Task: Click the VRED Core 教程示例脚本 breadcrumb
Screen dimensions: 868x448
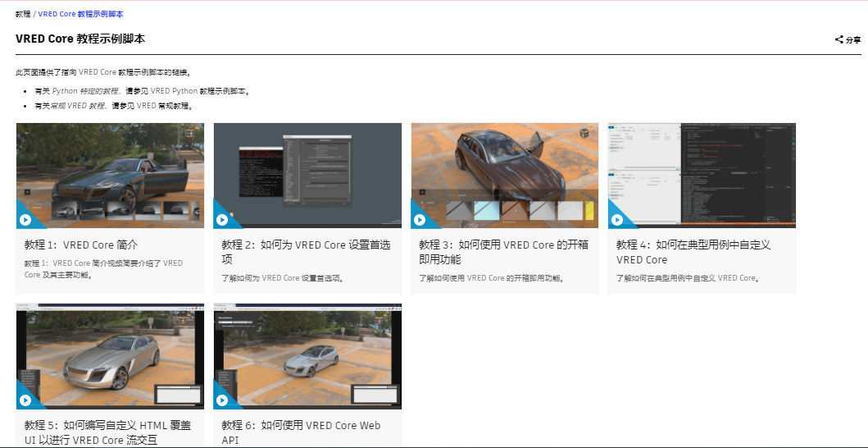Action: point(81,14)
